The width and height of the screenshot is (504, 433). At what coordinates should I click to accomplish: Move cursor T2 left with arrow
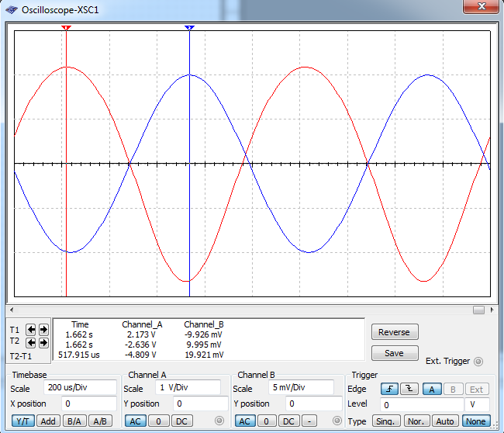click(x=31, y=343)
